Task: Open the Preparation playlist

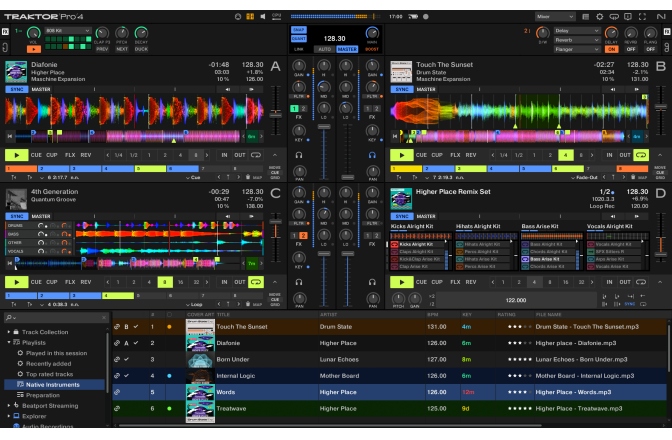Action: tap(43, 395)
